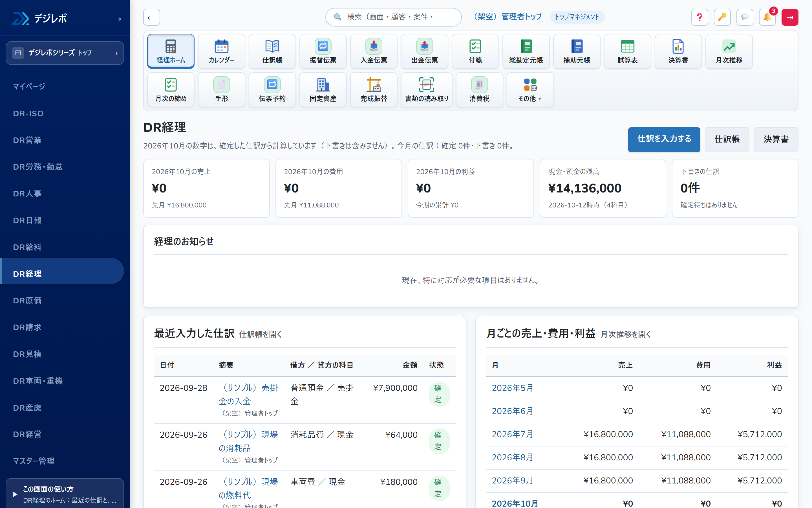Open 総勘定元帳 general ledger icon
Image resolution: width=812 pixels, height=508 pixels.
click(526, 51)
